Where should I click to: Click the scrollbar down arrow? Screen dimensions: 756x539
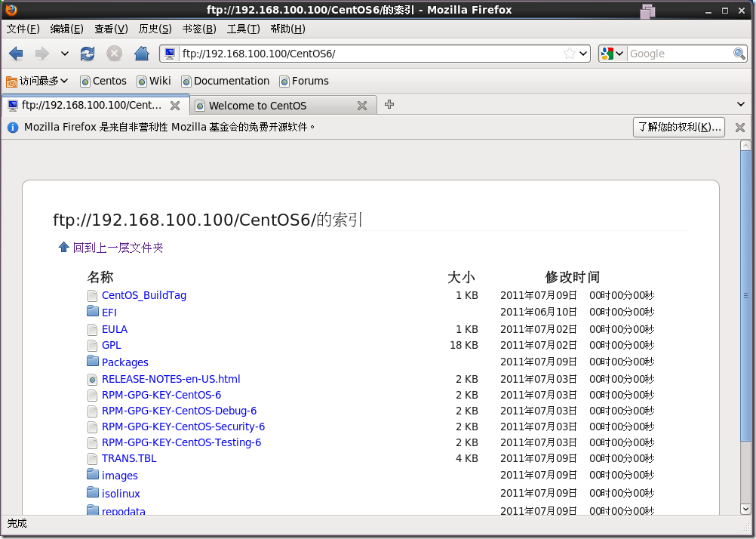pos(745,509)
